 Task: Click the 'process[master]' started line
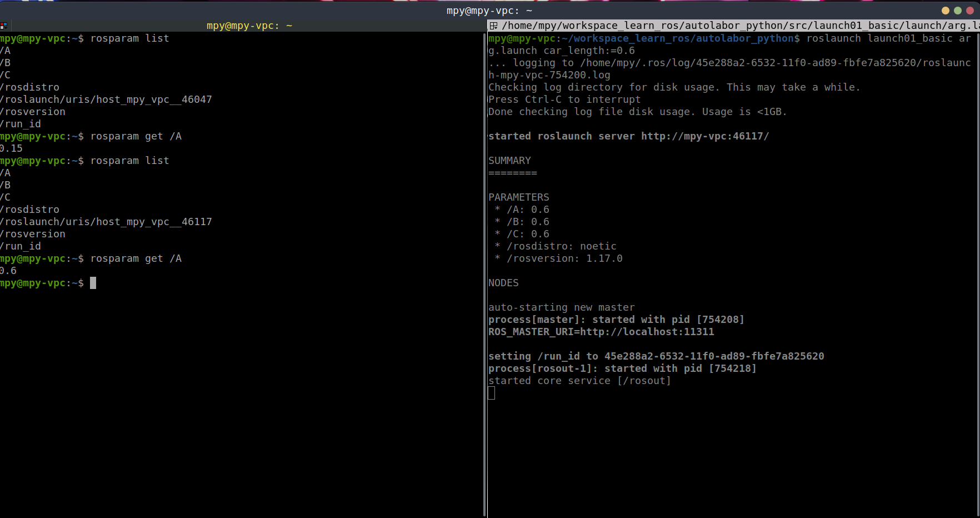point(616,320)
